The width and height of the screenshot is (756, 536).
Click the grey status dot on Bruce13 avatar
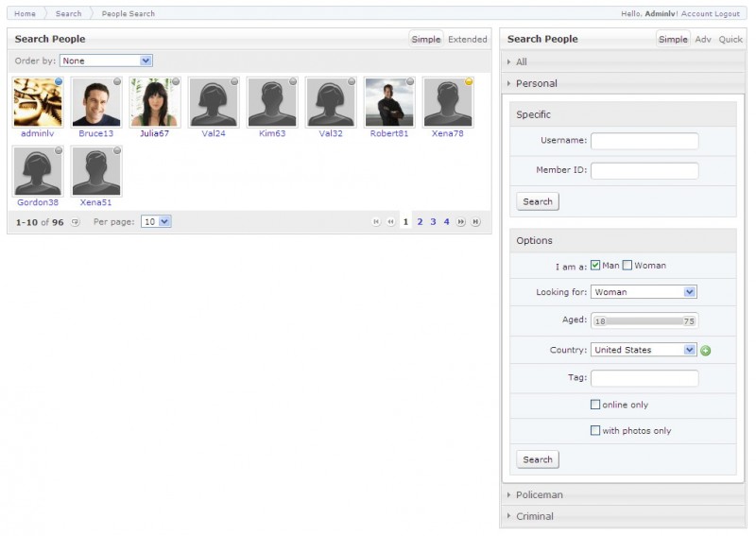click(117, 81)
